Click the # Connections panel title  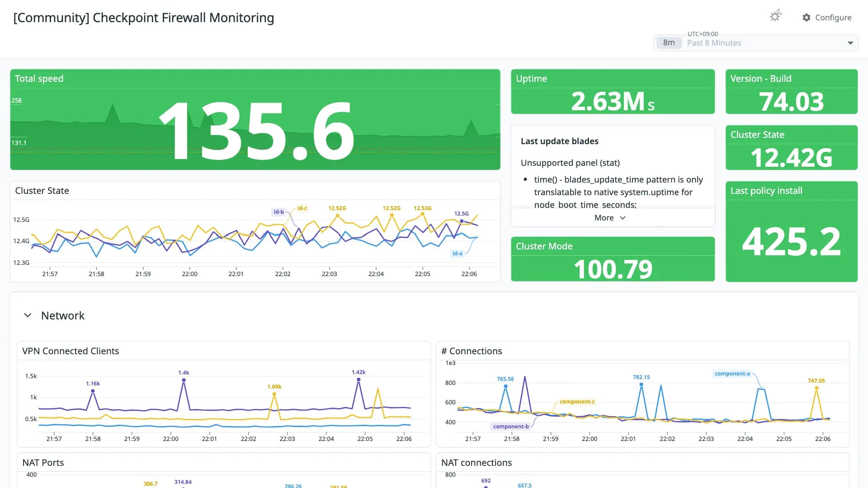[x=472, y=351]
